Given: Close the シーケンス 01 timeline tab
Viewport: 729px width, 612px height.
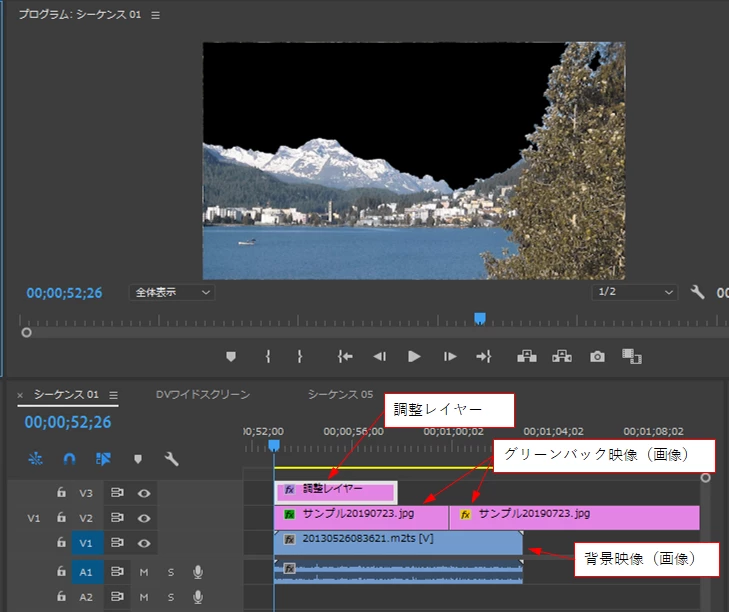Looking at the screenshot, I should pyautogui.click(x=20, y=395).
